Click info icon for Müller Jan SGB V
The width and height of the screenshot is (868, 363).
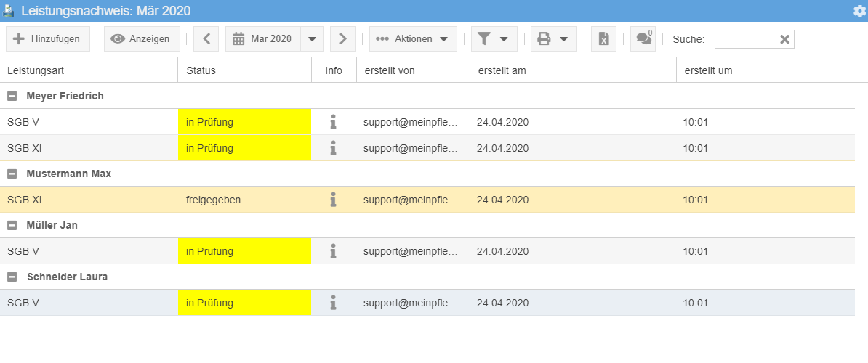pyautogui.click(x=333, y=251)
